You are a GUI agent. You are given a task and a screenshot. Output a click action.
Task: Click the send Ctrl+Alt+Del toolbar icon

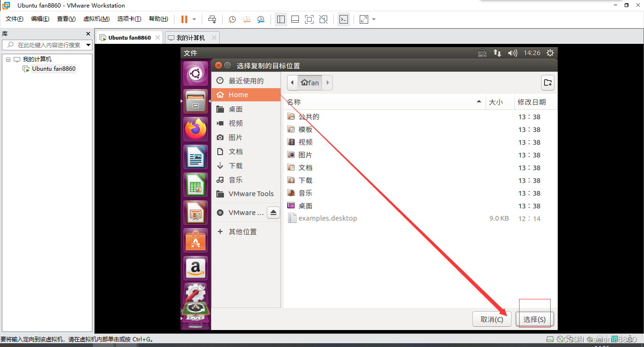[x=212, y=19]
